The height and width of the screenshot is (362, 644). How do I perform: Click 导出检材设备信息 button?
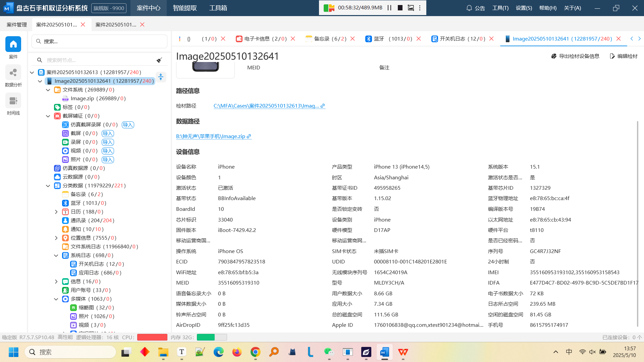(575, 56)
